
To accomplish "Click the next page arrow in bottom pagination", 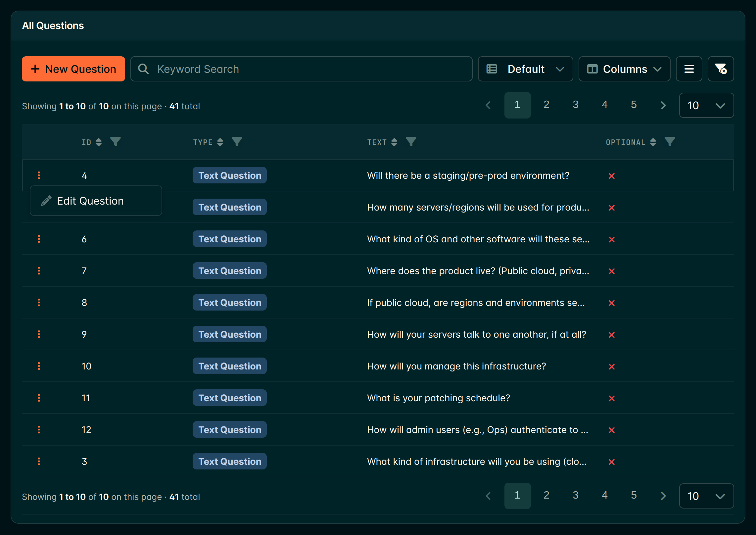I will (x=663, y=496).
